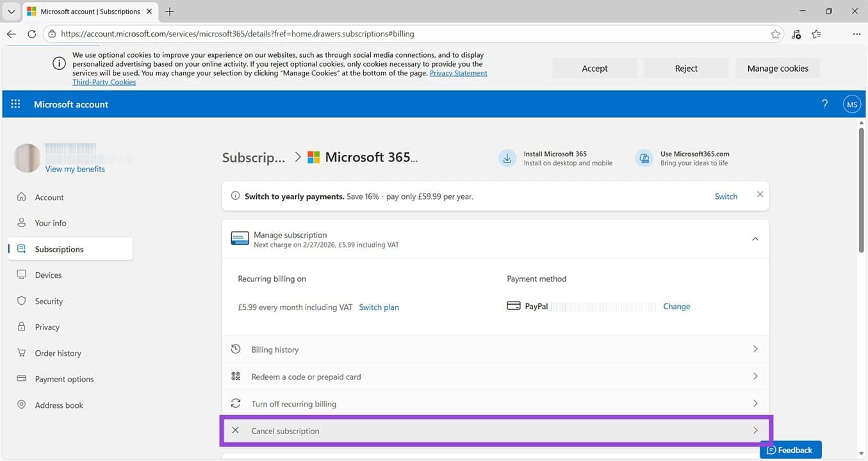Open the app launcher grid icon
This screenshot has width=868, height=461.
pyautogui.click(x=15, y=104)
